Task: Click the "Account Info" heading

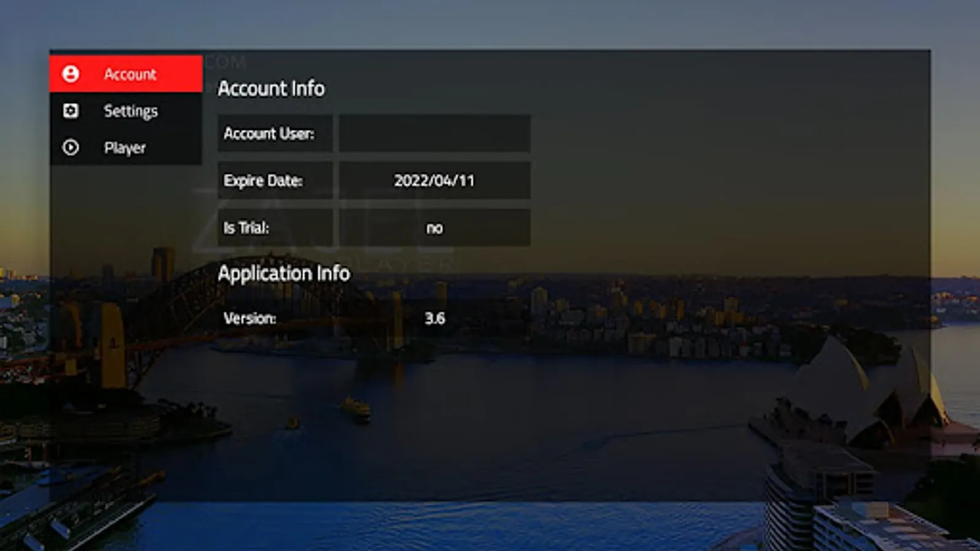Action: [x=271, y=89]
